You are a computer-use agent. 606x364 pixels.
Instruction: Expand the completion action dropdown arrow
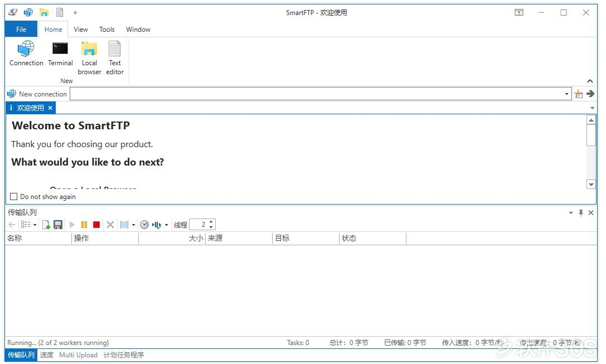point(167,225)
